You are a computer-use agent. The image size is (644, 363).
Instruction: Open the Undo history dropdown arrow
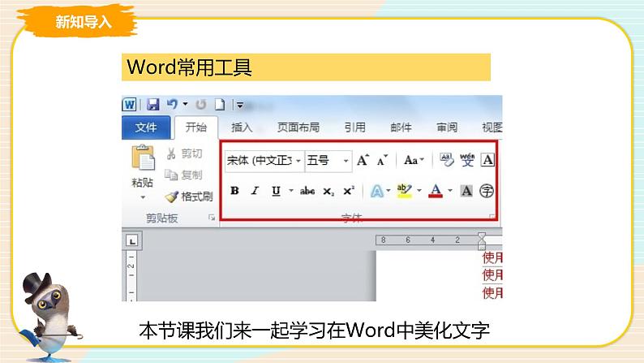pyautogui.click(x=185, y=105)
